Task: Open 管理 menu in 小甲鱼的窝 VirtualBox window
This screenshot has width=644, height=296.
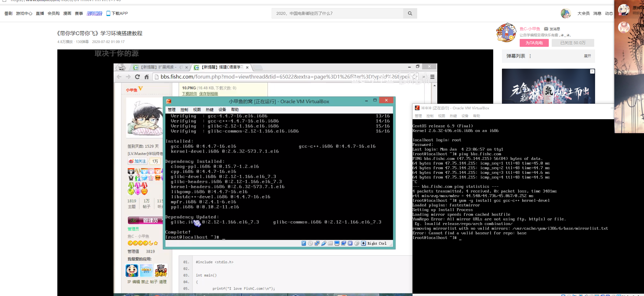Action: [172, 110]
